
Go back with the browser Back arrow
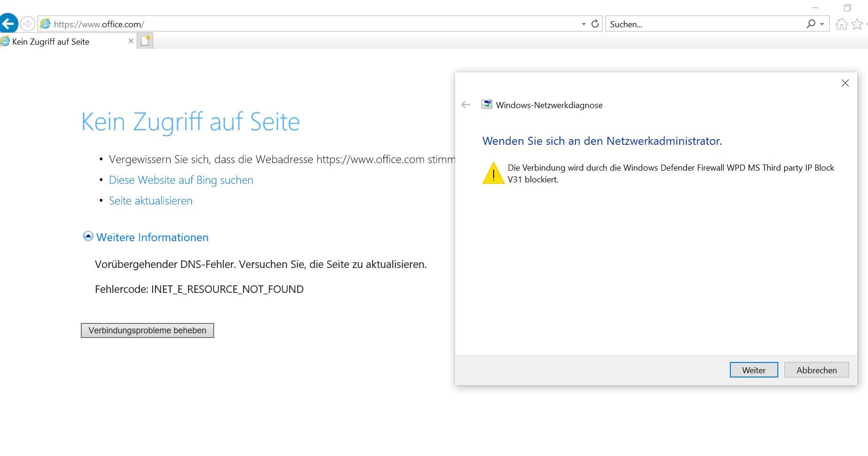[8, 24]
